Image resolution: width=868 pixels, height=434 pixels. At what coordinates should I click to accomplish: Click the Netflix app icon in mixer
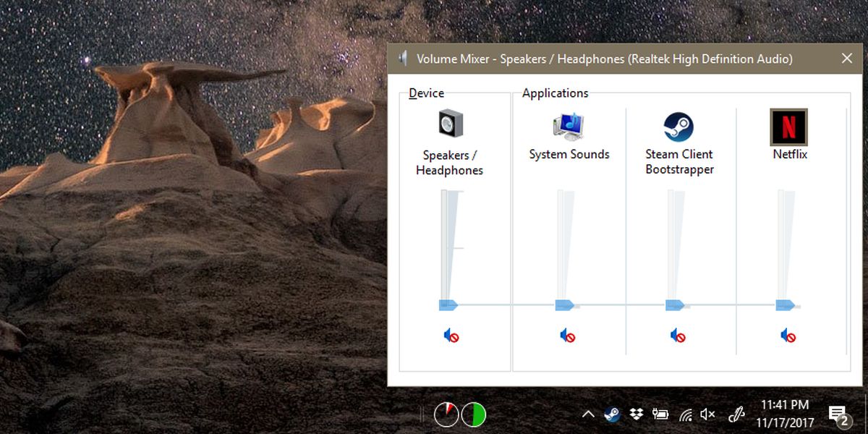(788, 127)
